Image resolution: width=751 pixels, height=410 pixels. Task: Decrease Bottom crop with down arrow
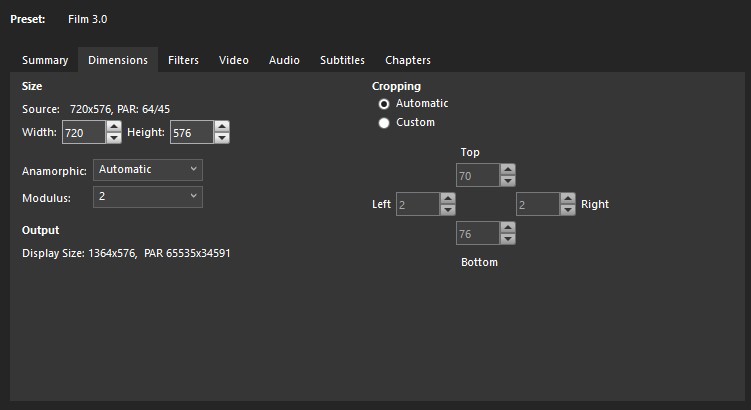tap(508, 239)
